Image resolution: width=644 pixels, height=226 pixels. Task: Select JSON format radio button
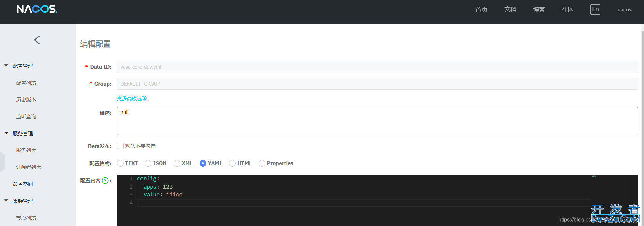[x=148, y=163]
